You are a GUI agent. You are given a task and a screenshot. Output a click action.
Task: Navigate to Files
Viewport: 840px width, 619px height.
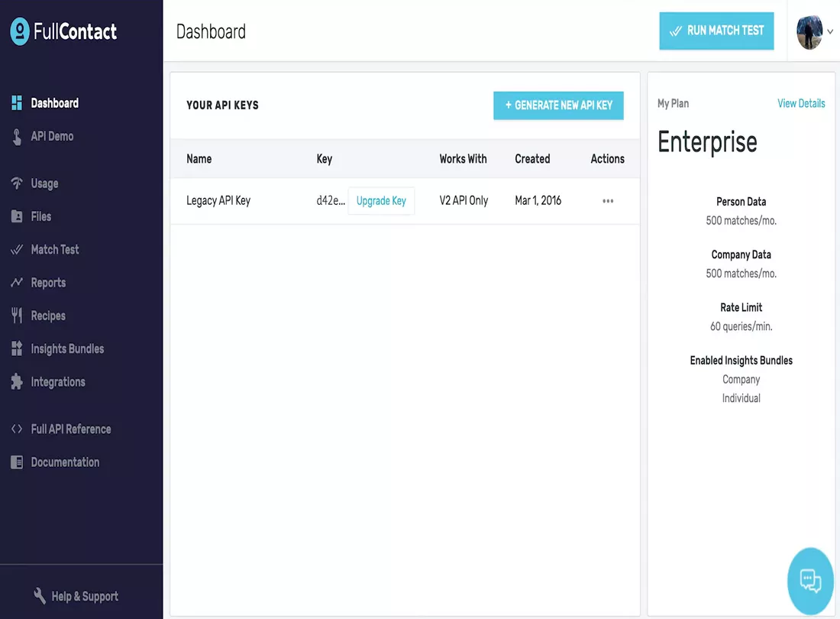tap(40, 216)
